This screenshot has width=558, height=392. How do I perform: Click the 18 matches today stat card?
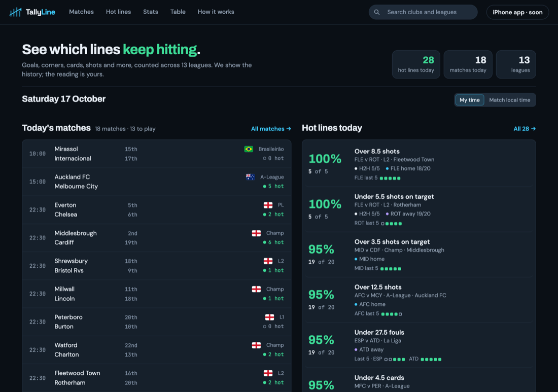click(468, 64)
